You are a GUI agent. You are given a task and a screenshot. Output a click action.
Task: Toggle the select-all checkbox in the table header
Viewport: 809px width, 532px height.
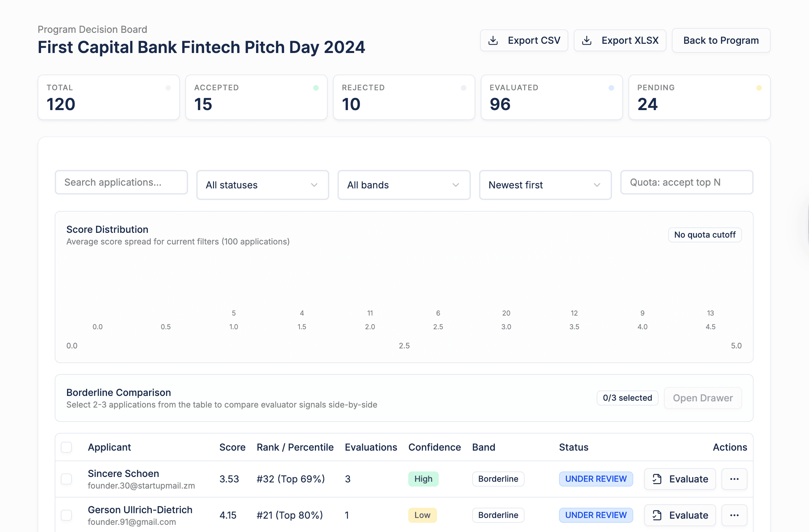pyautogui.click(x=66, y=447)
